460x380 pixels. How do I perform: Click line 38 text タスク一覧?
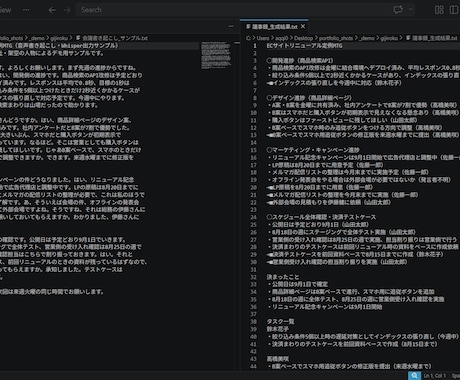(280, 322)
